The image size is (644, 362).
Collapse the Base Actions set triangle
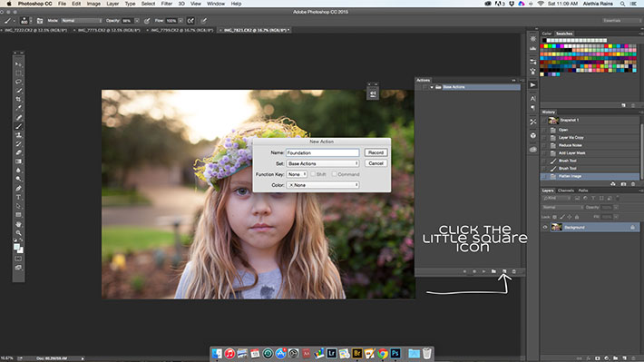click(x=432, y=87)
